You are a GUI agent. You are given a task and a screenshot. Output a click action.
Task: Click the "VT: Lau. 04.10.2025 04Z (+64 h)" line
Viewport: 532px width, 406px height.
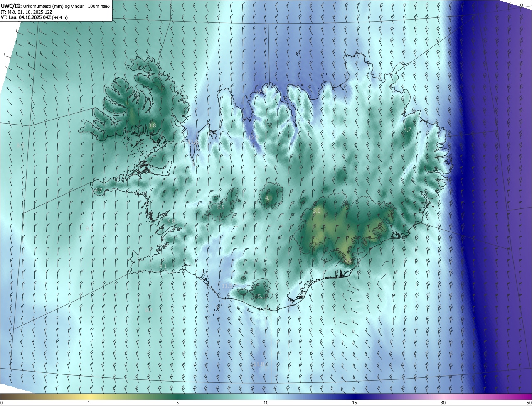pos(34,17)
